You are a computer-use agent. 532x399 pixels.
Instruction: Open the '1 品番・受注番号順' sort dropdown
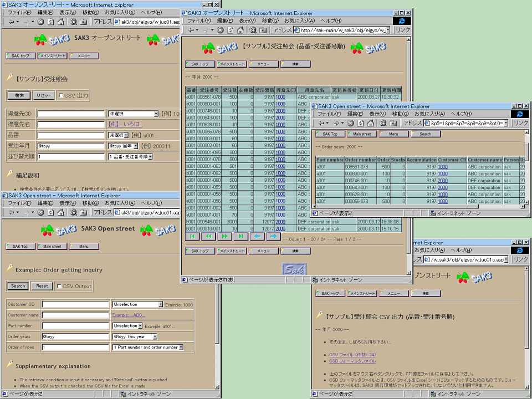click(150, 157)
